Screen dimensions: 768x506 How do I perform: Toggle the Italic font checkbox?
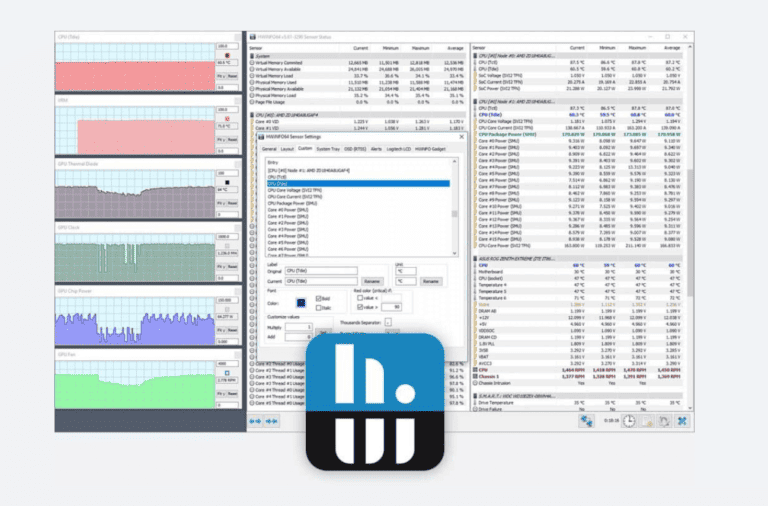click(318, 308)
